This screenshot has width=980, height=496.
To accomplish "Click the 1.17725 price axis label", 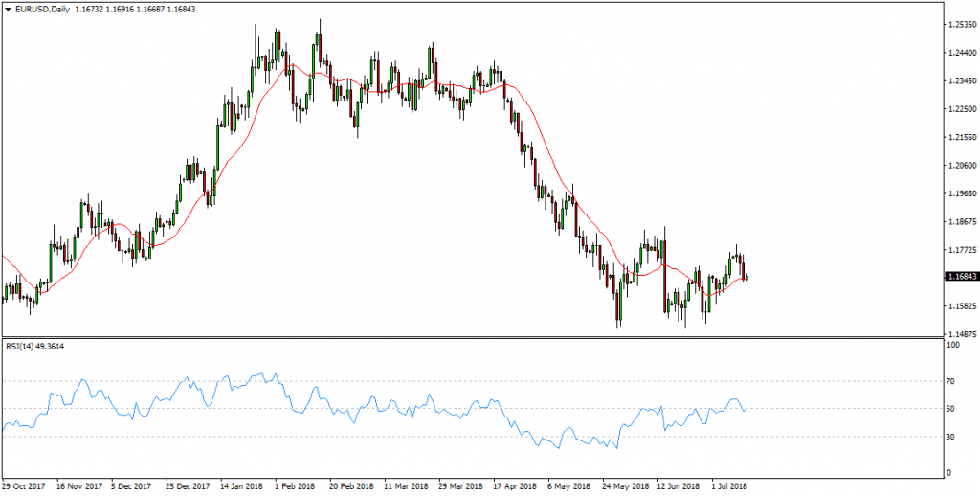I will [962, 250].
